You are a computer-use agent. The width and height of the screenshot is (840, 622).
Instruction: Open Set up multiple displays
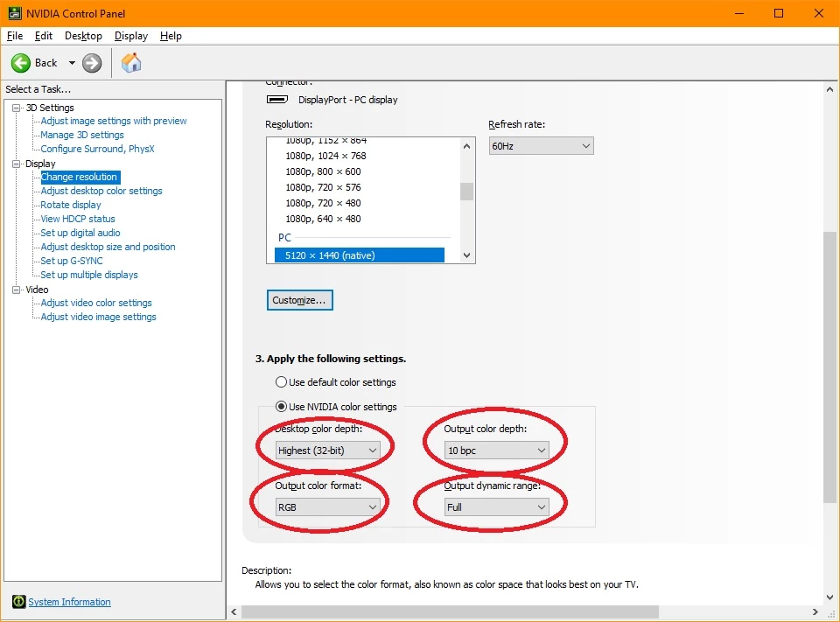tap(89, 275)
